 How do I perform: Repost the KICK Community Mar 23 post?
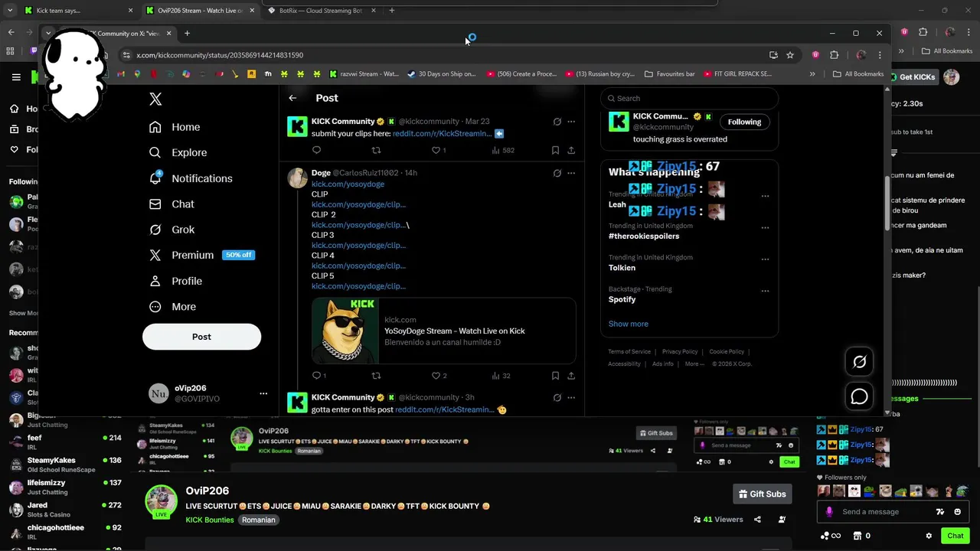(376, 150)
